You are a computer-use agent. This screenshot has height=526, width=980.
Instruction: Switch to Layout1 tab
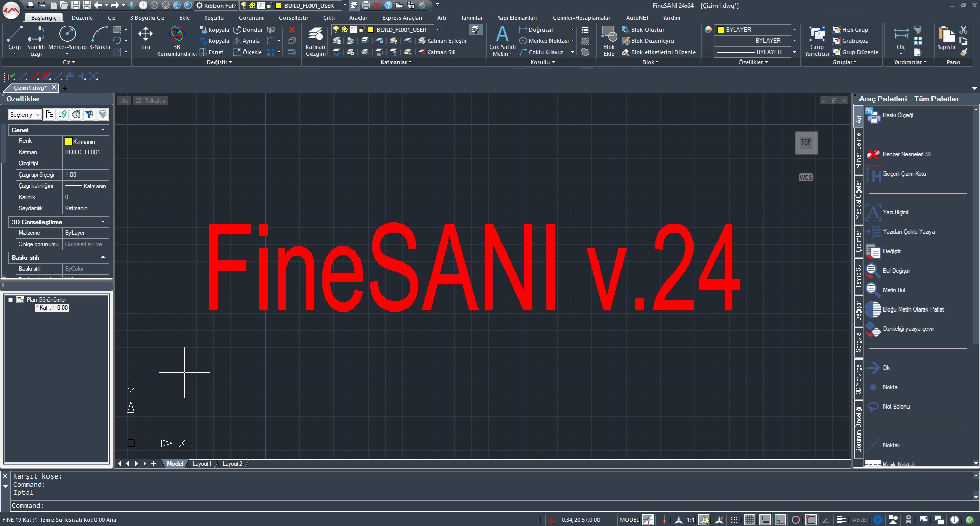click(202, 464)
